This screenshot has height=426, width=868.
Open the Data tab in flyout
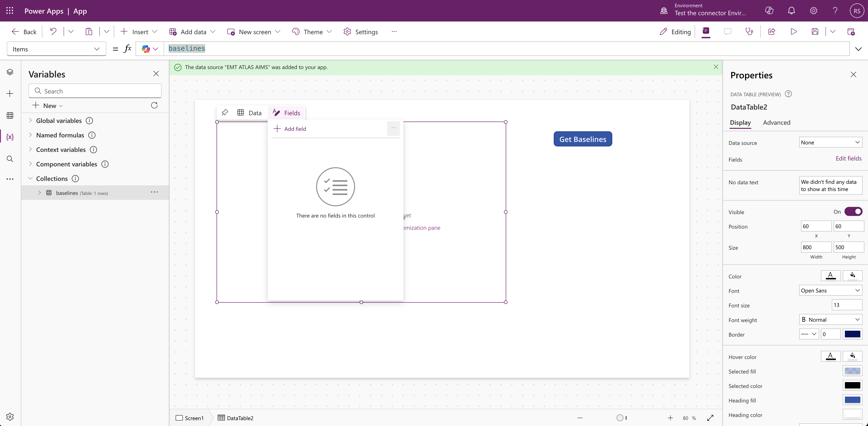(250, 113)
